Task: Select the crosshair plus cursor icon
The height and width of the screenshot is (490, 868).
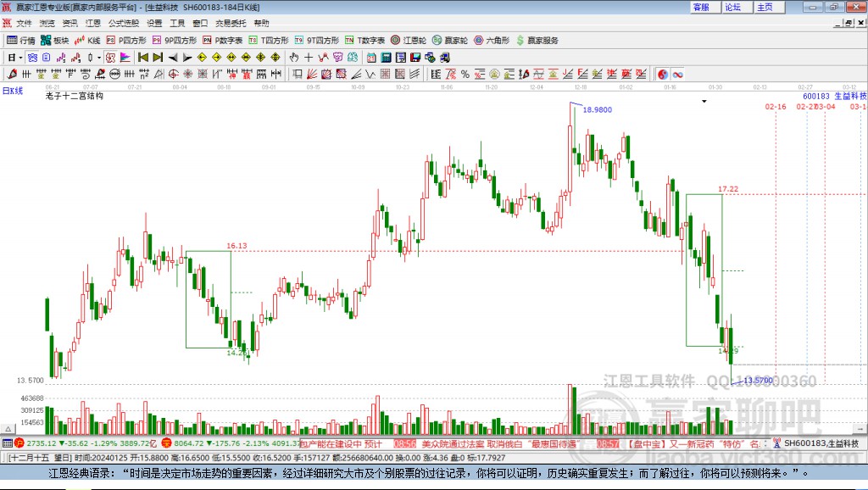Action: [x=309, y=58]
